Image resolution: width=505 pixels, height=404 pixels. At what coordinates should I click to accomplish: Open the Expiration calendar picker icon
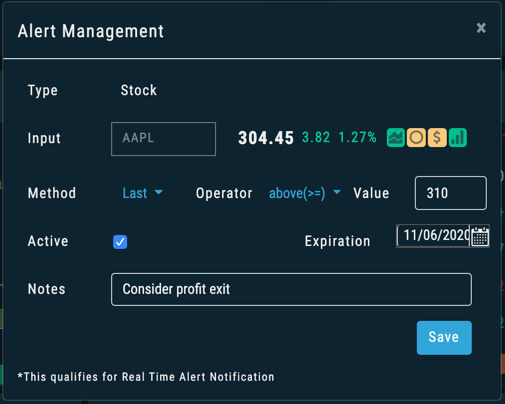tap(480, 236)
